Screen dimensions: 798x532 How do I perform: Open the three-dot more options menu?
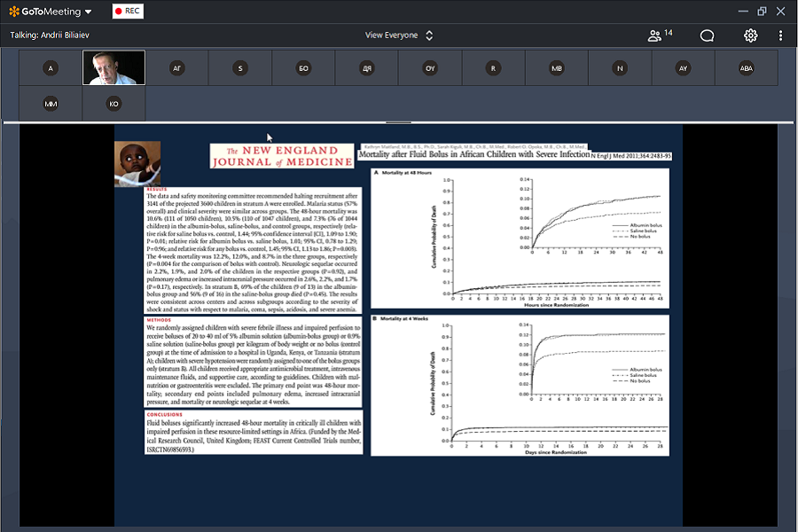(x=780, y=35)
